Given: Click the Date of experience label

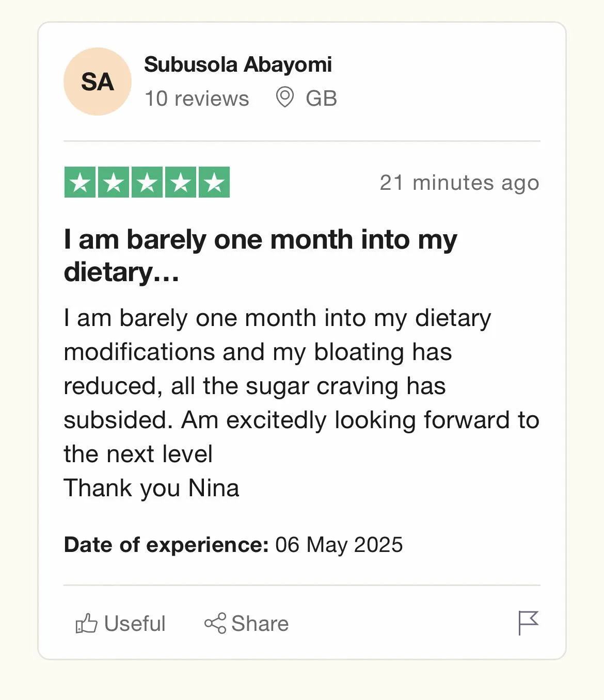Looking at the screenshot, I should coord(166,545).
